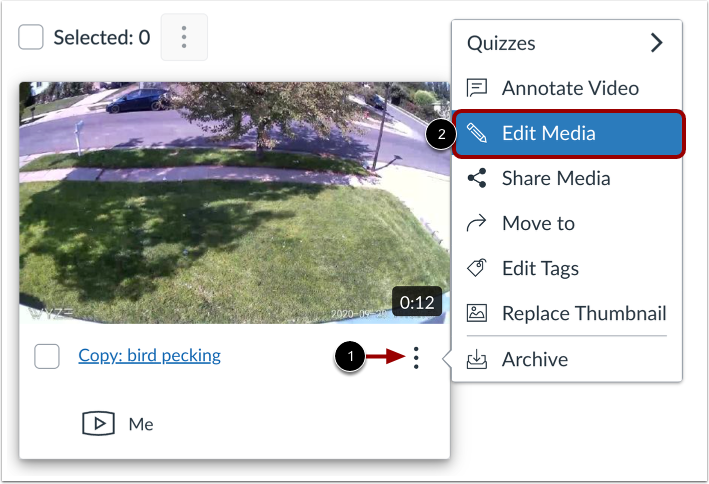Click the Me owner label
Viewport: 709px width, 484px height.
[141, 424]
